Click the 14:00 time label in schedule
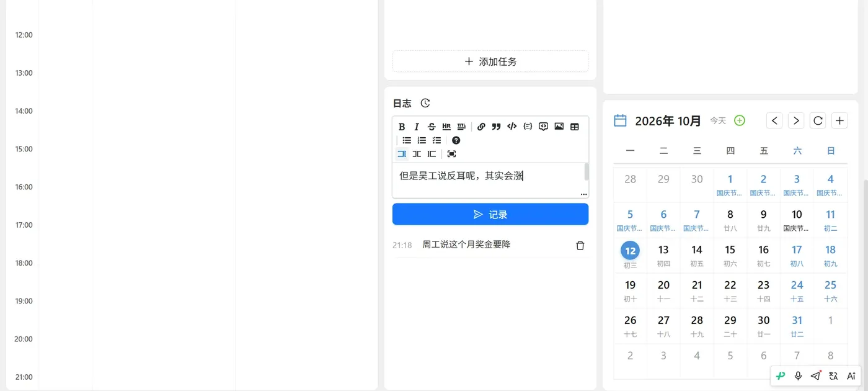Viewport: 868px width, 391px height. (x=24, y=111)
